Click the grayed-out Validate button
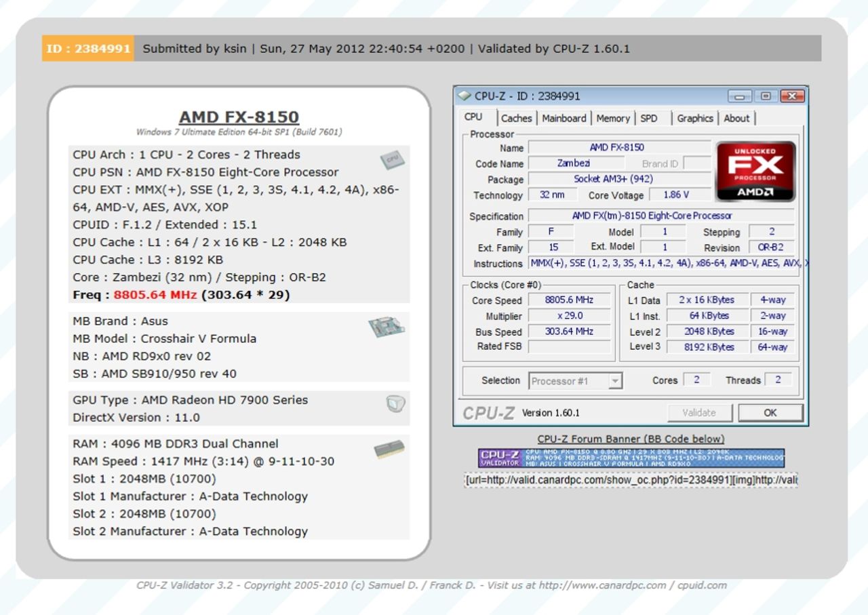Image resolution: width=868 pixels, height=615 pixels. coord(699,412)
